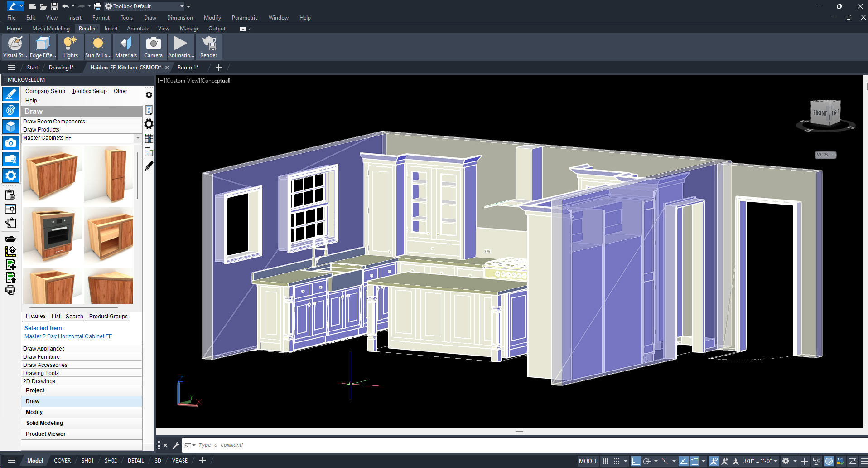Select the Microvellum pencil draw icon
The width and height of the screenshot is (868, 468).
11,94
